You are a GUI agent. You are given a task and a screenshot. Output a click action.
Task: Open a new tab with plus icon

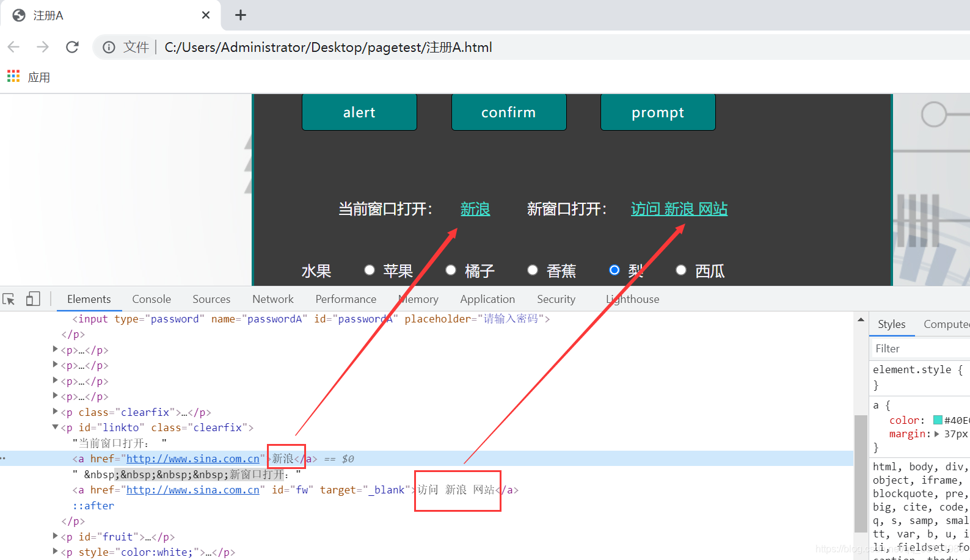[241, 15]
